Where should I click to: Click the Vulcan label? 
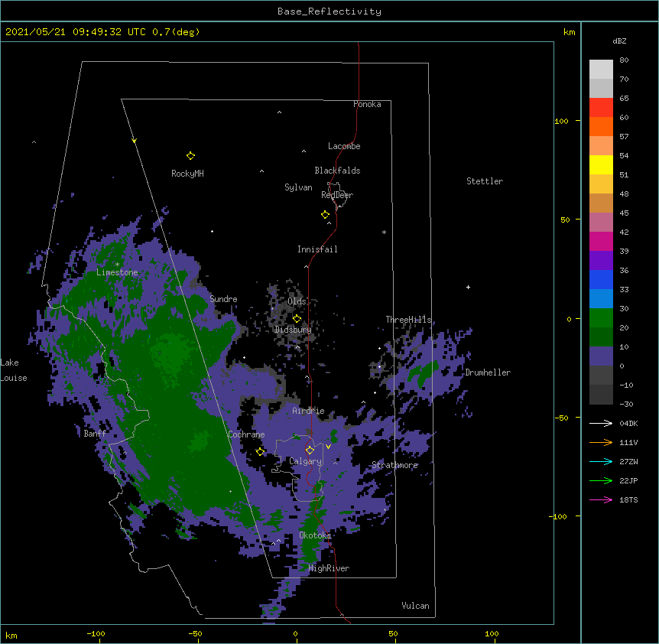(415, 606)
